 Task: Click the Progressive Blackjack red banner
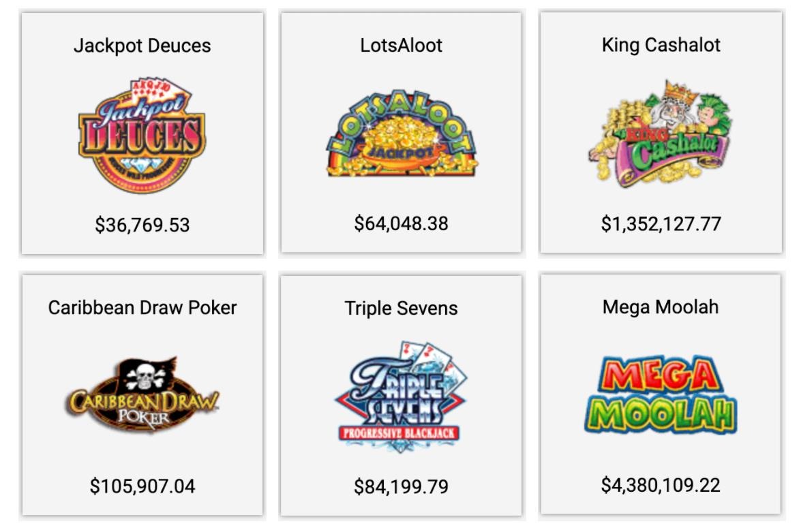(x=399, y=433)
